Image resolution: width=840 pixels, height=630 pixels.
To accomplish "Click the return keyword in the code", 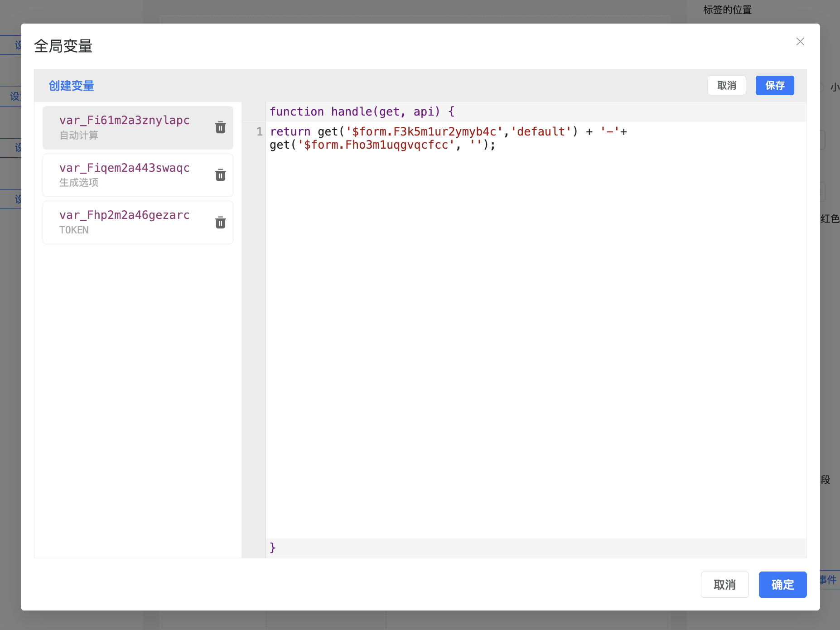I will tap(290, 132).
